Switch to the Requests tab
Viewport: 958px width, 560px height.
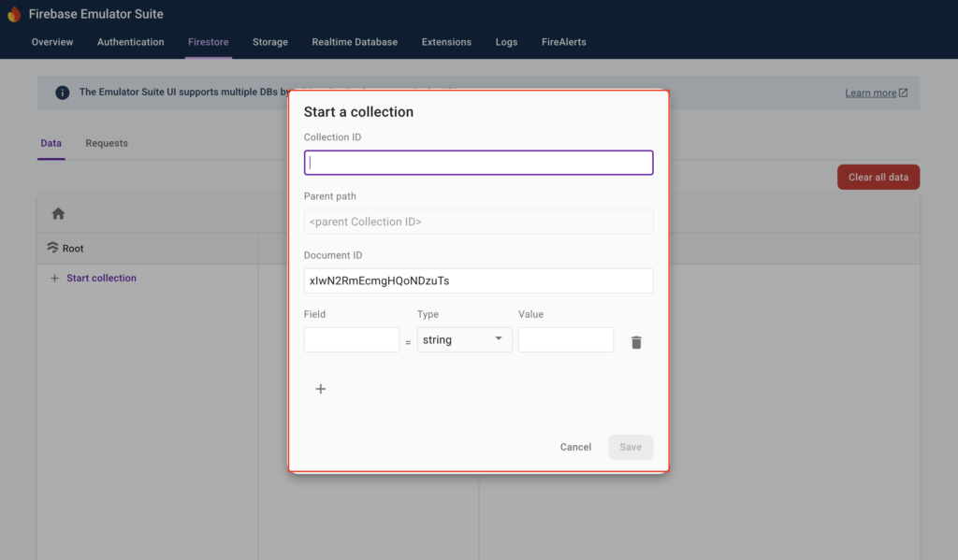[x=107, y=143]
